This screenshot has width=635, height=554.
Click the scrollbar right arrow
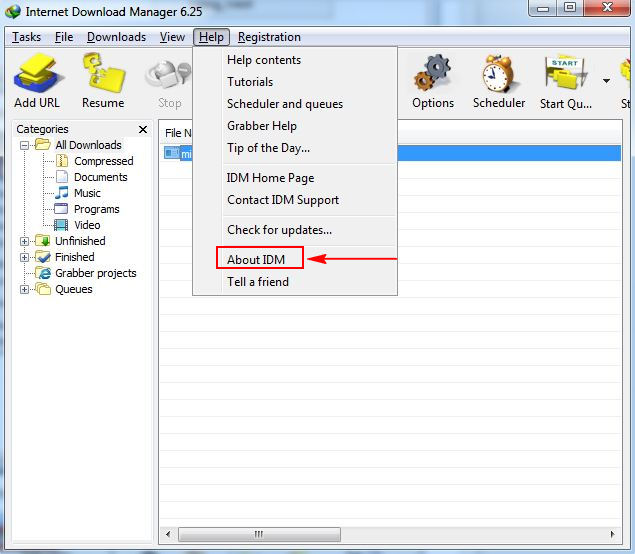(x=612, y=534)
